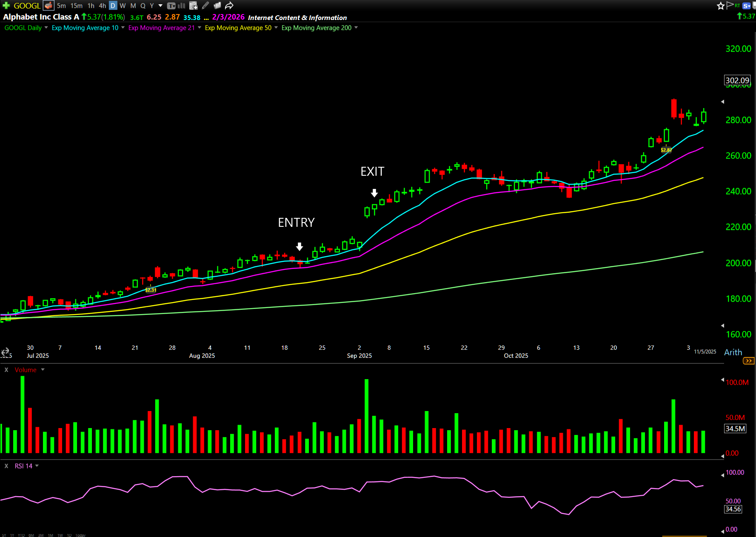
Task: Click the GOOGL ticker symbol
Action: pyautogui.click(x=27, y=6)
